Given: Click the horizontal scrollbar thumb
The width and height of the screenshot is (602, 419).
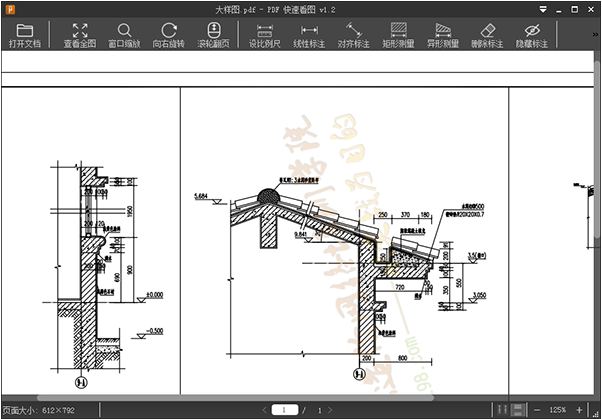Looking at the screenshot, I should tap(235, 398).
